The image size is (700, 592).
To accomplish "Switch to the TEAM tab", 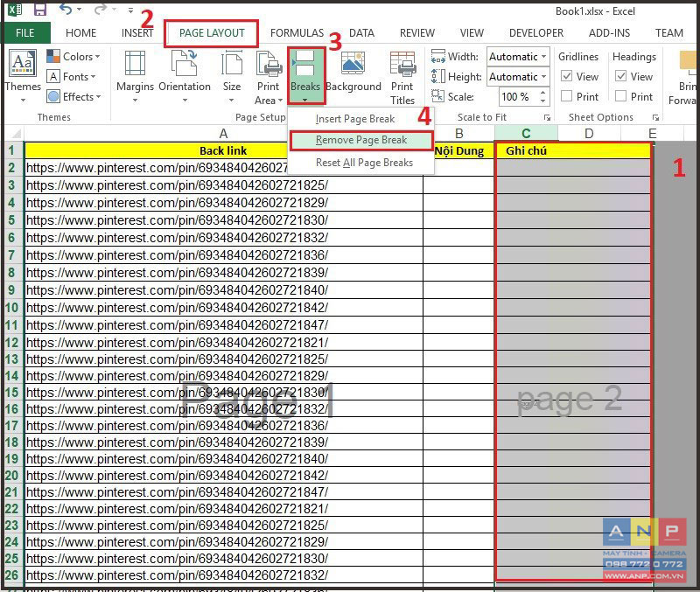I will [668, 33].
